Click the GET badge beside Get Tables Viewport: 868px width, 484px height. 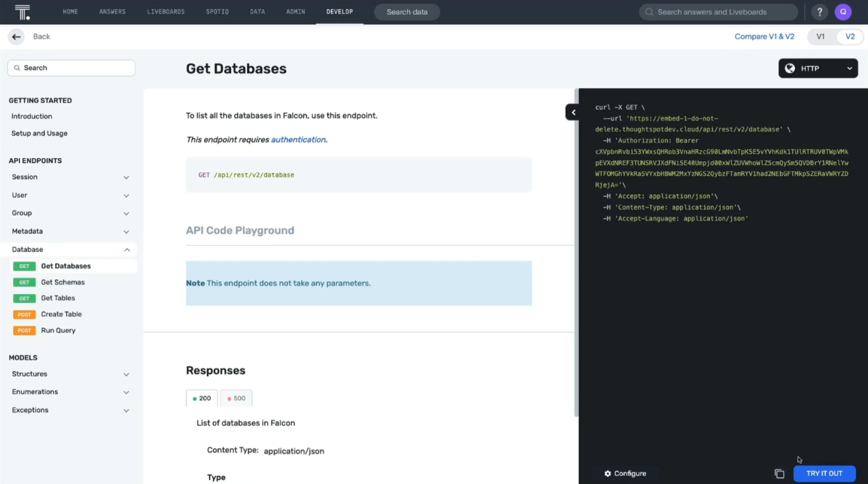click(x=24, y=298)
